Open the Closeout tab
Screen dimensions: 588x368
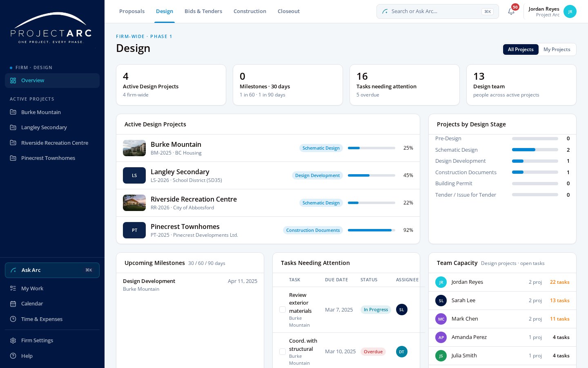pyautogui.click(x=289, y=11)
